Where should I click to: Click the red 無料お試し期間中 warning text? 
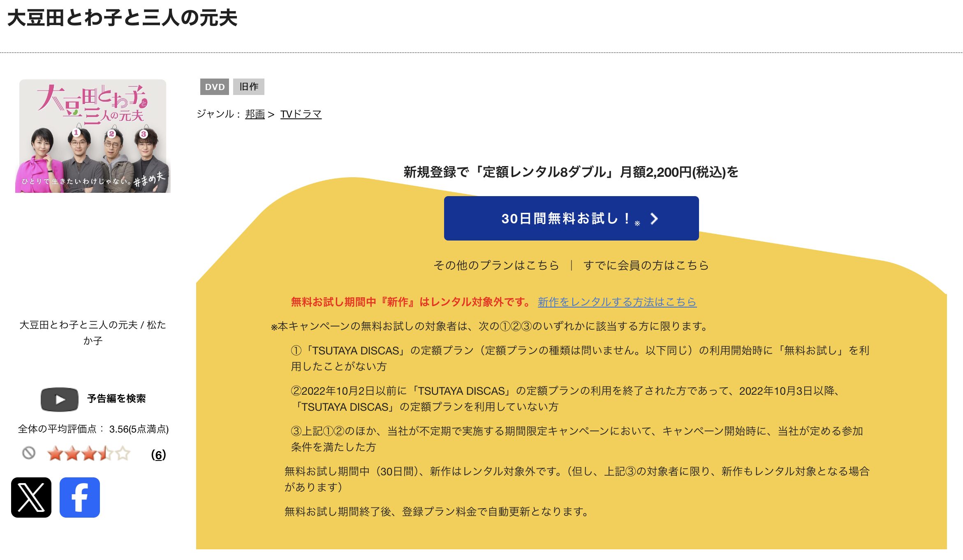coord(411,302)
